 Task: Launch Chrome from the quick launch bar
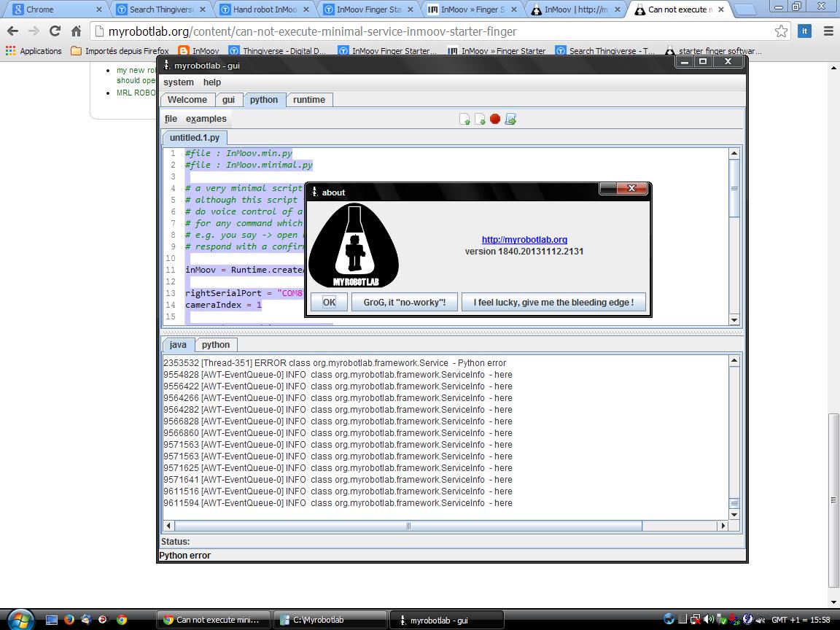(122, 620)
